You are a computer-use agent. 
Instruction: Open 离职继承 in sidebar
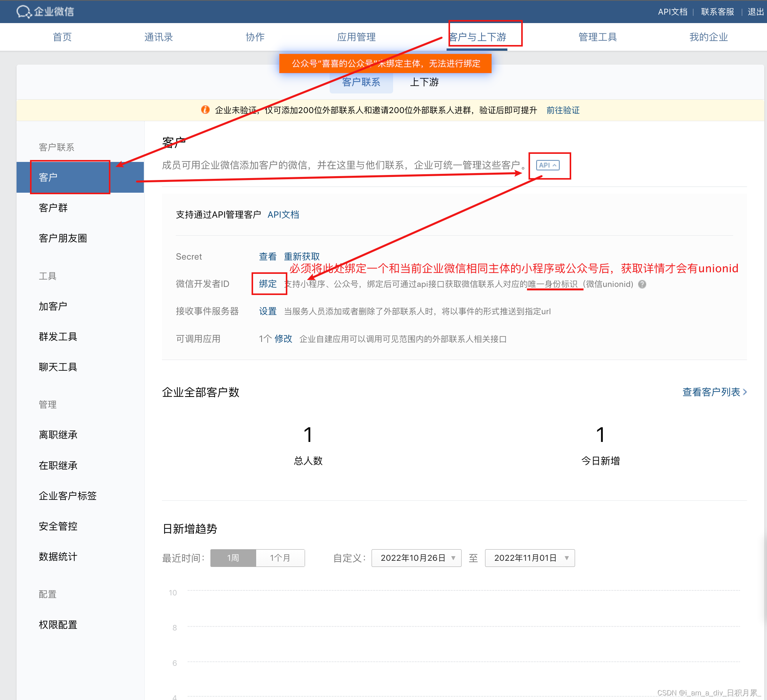[58, 435]
